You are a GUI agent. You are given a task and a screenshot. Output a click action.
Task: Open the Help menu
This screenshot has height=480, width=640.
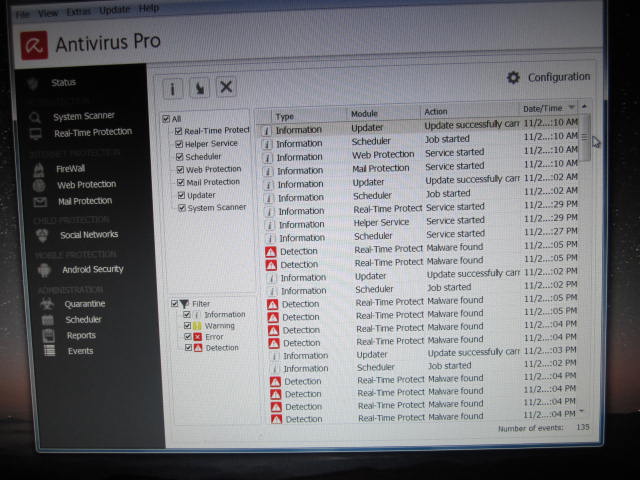point(149,8)
